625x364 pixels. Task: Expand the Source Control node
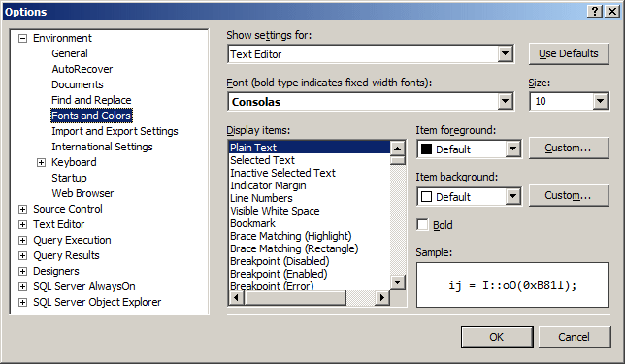click(x=23, y=210)
